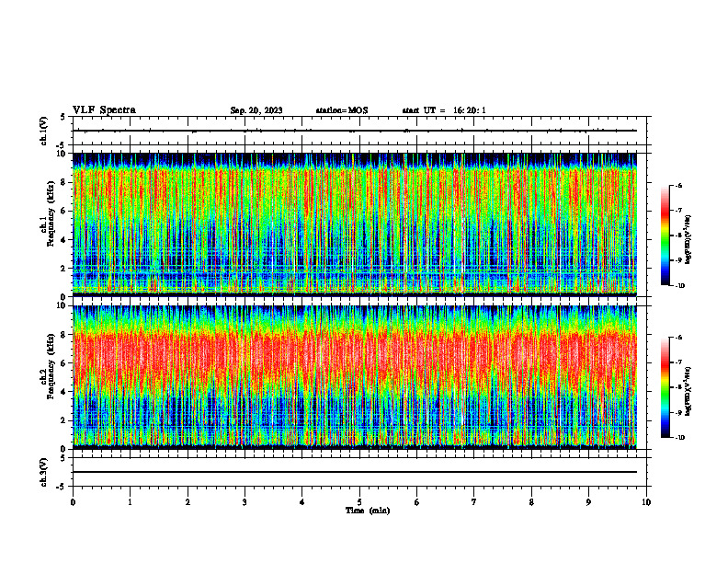Click the time axis tick label "1"
Screen dimensions: 728x563
coord(130,502)
